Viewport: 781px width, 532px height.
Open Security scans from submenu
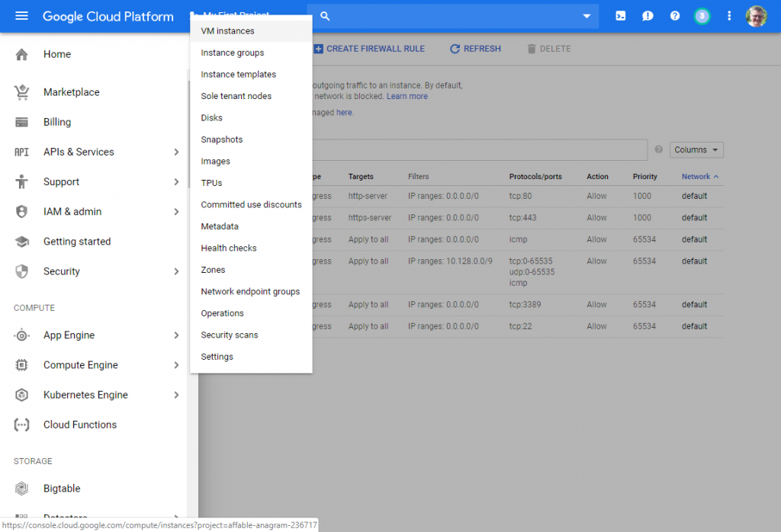coord(251,335)
